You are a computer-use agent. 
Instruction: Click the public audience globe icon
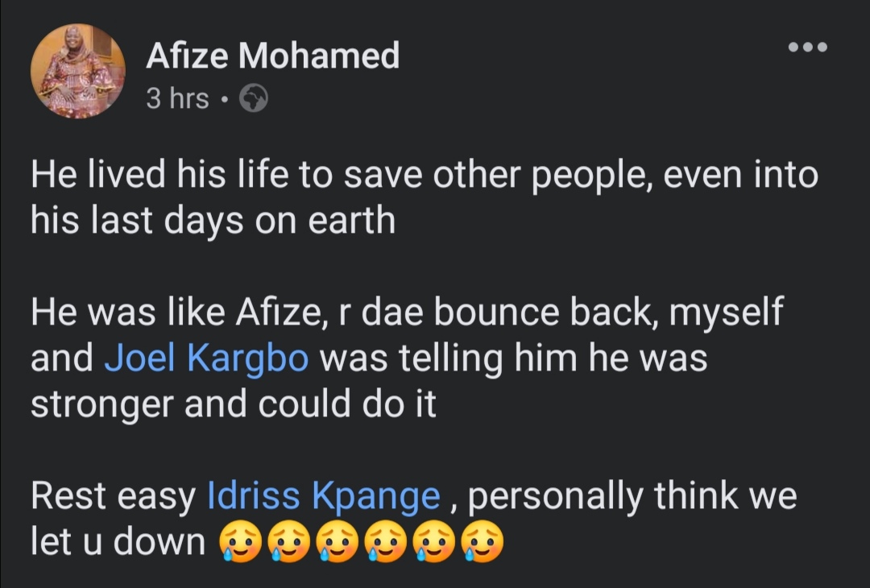click(x=254, y=99)
